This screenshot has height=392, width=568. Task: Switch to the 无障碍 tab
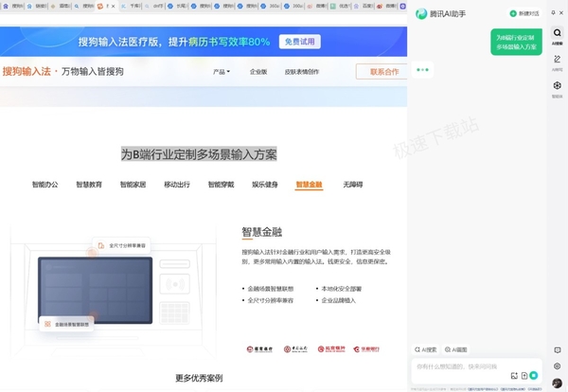353,185
